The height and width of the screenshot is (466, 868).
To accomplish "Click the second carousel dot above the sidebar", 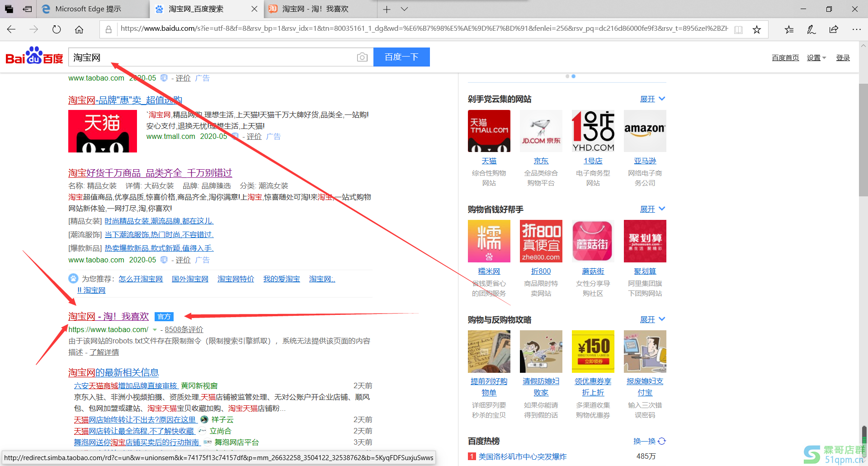I will [x=573, y=76].
